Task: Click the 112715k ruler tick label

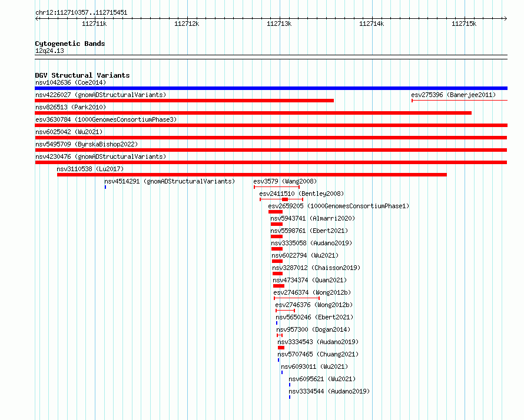Action: (464, 24)
